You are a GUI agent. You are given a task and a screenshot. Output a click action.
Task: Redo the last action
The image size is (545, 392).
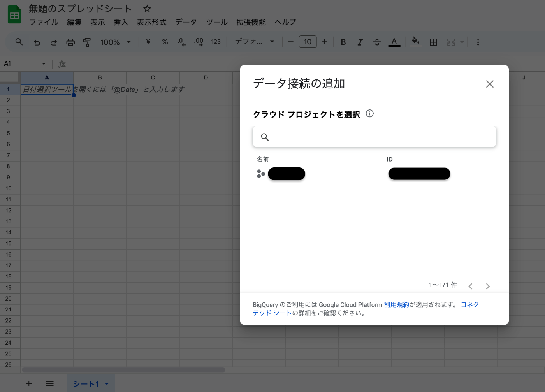click(x=54, y=42)
